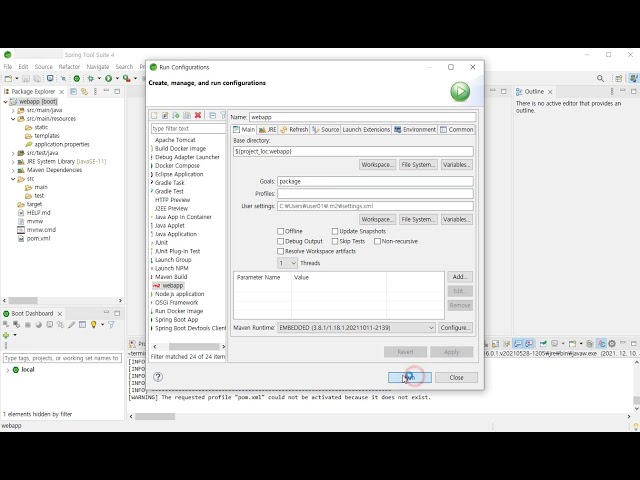Click the search magnifier icon in main toolbar
640x480 pixels.
[600, 78]
